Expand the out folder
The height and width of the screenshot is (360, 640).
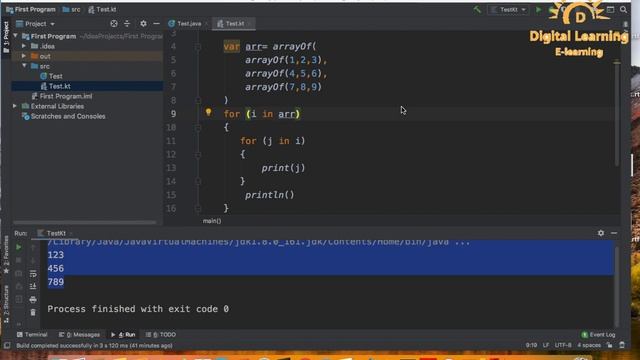pyautogui.click(x=24, y=56)
